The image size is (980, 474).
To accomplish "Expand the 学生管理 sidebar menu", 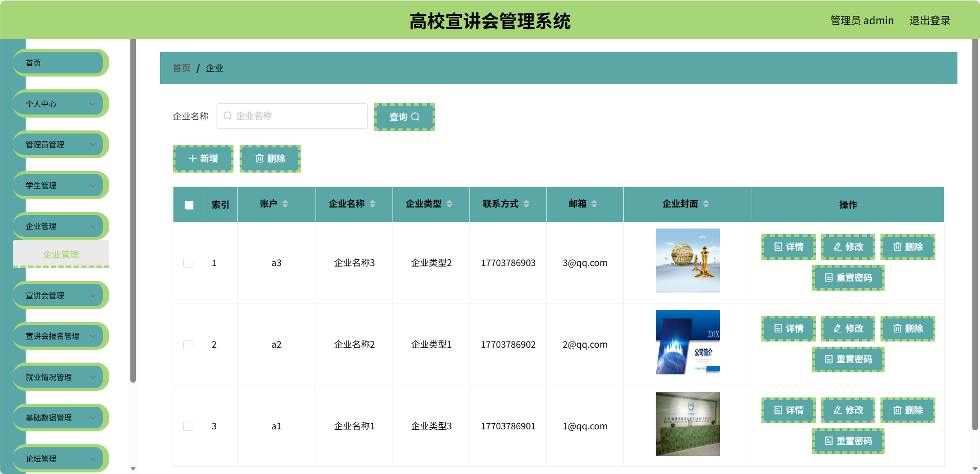I will coord(61,185).
